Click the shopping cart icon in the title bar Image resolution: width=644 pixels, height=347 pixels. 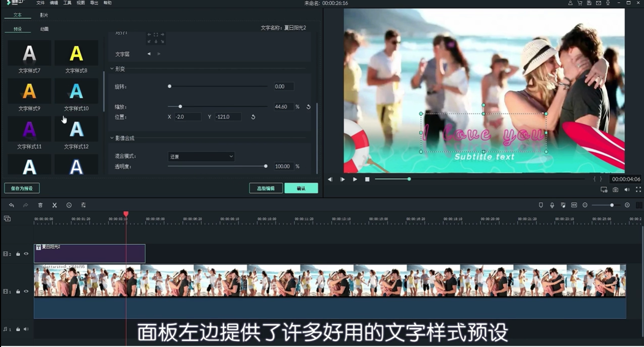(x=580, y=3)
